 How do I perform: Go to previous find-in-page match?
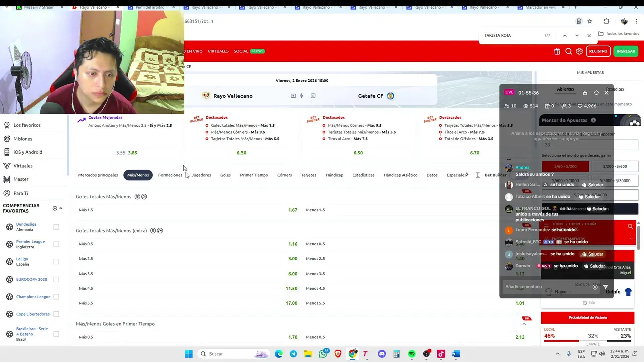point(565,35)
